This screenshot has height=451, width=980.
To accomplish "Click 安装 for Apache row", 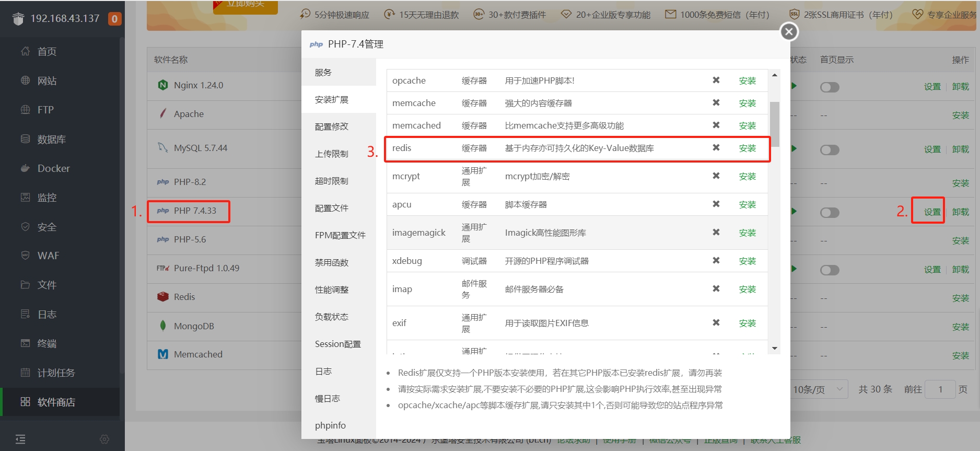I will click(961, 115).
